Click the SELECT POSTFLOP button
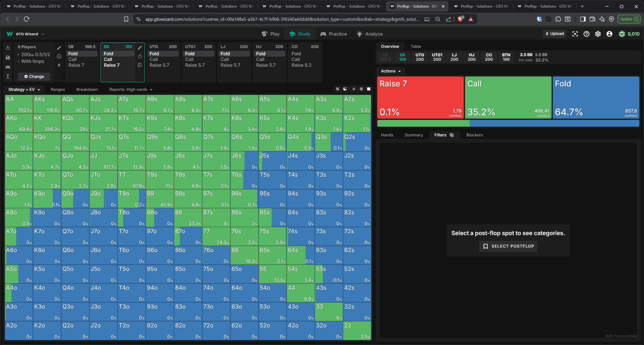The width and height of the screenshot is (644, 345). pyautogui.click(x=508, y=246)
